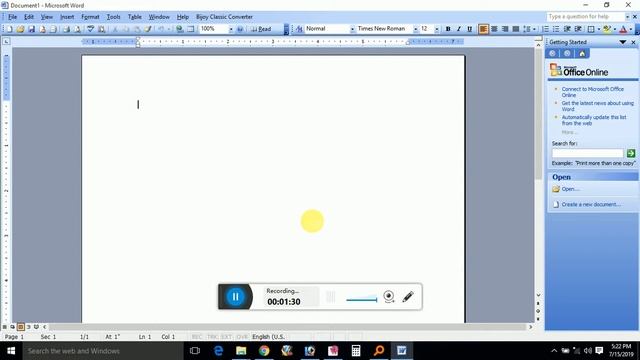Switch to Read layout view
Screen dimensions: 640x360
pyautogui.click(x=261, y=29)
